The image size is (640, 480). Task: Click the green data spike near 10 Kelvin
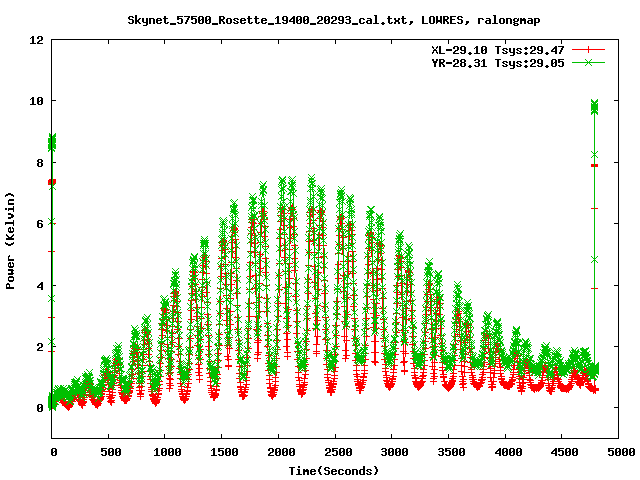click(x=594, y=107)
